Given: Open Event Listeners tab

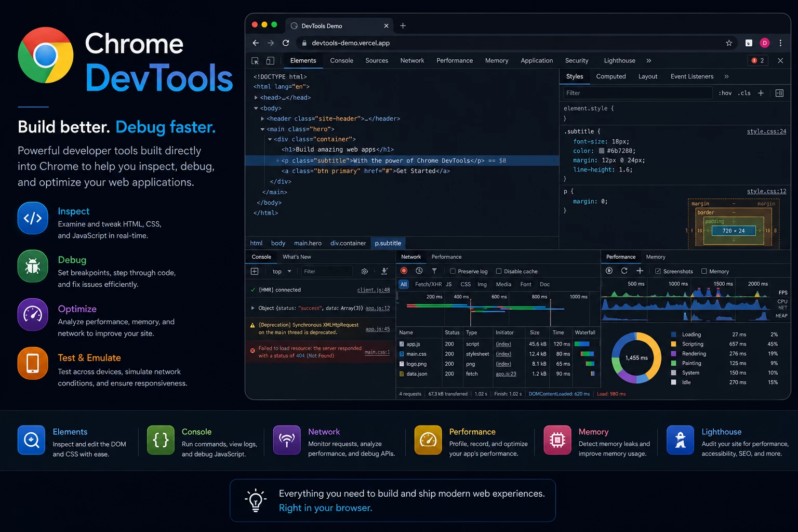Looking at the screenshot, I should [x=692, y=76].
